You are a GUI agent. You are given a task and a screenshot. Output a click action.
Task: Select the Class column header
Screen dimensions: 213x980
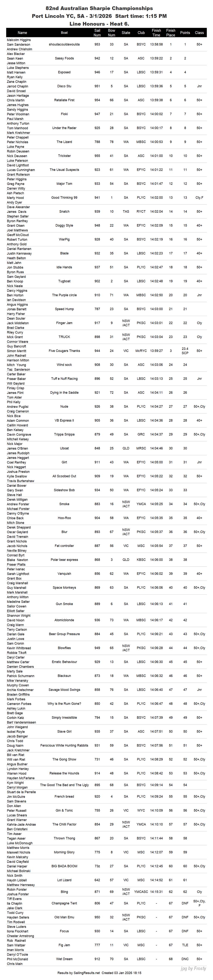[199, 33]
